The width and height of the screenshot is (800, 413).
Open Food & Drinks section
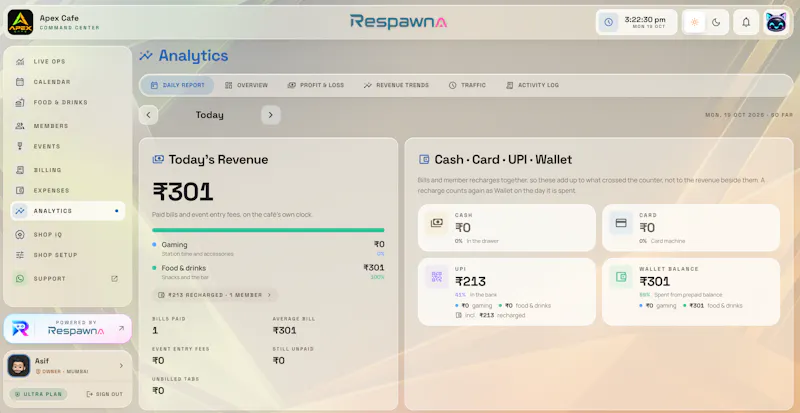point(67,102)
